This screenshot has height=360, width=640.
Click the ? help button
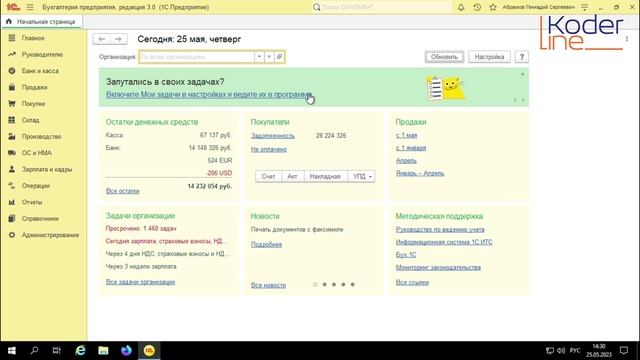pos(522,57)
